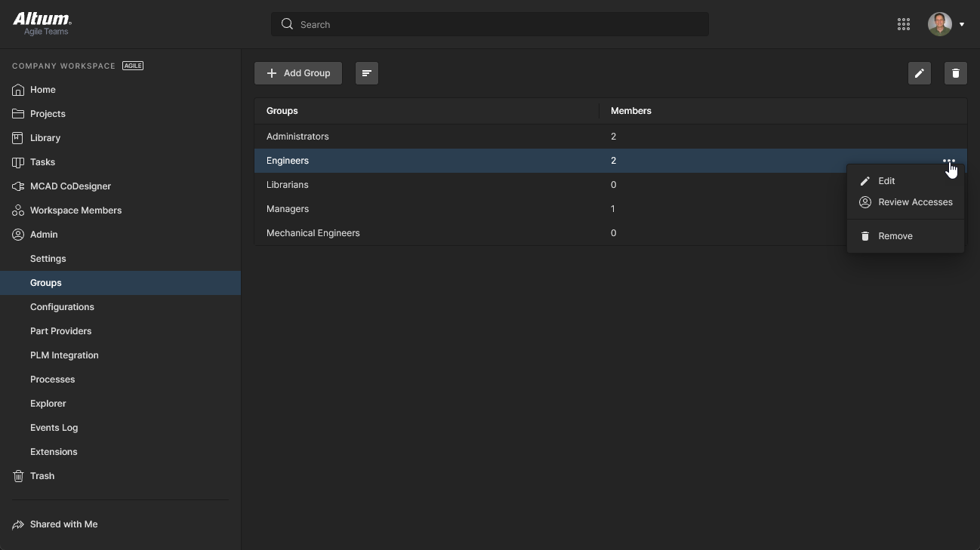
Task: Expand the Shared with Me entry
Action: tap(63, 524)
